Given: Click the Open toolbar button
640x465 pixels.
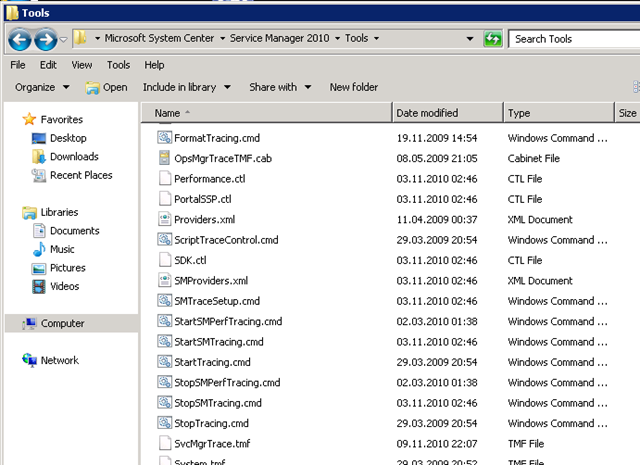Looking at the screenshot, I should (107, 87).
